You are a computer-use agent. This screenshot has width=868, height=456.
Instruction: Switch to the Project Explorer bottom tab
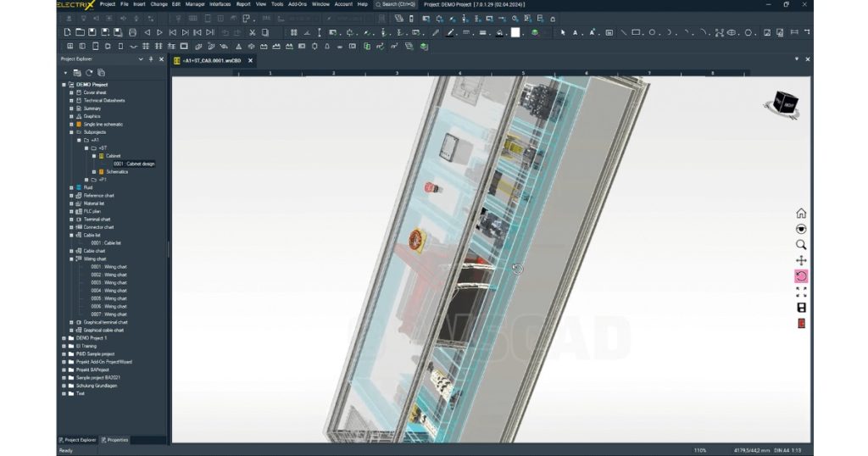coord(77,440)
